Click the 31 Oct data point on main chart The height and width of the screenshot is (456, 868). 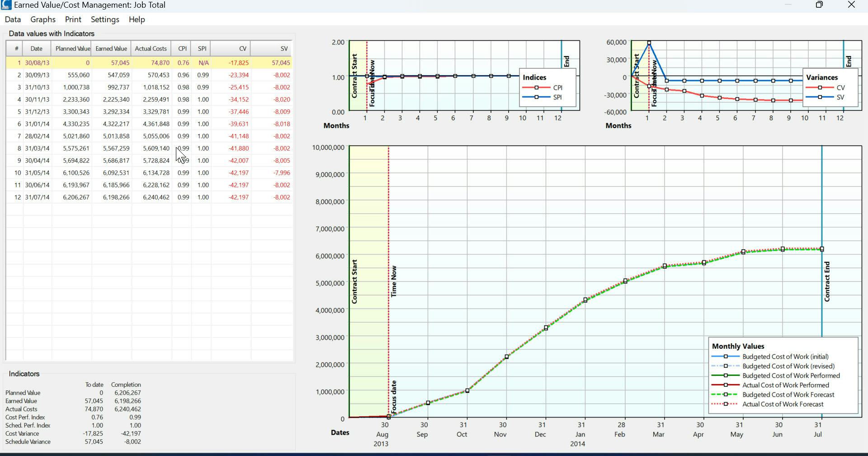coord(467,391)
